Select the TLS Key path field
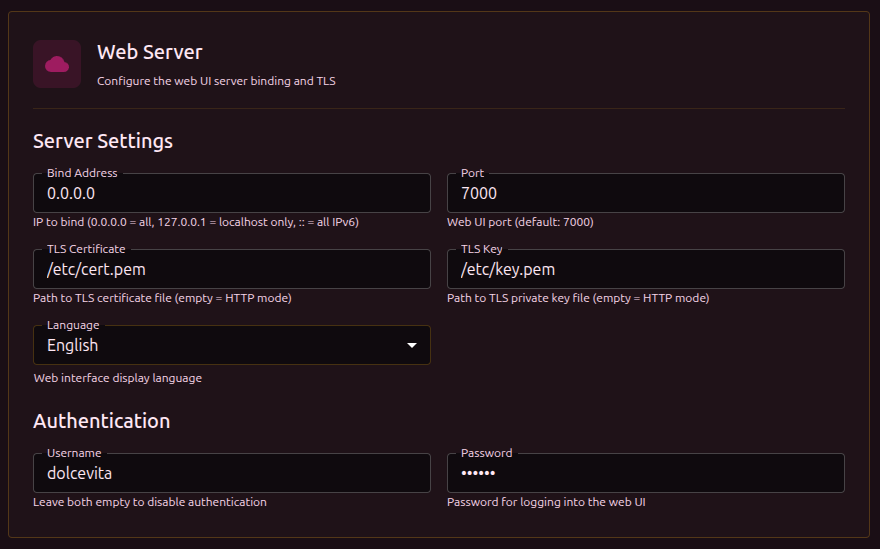The image size is (880, 549). pyautogui.click(x=645, y=269)
